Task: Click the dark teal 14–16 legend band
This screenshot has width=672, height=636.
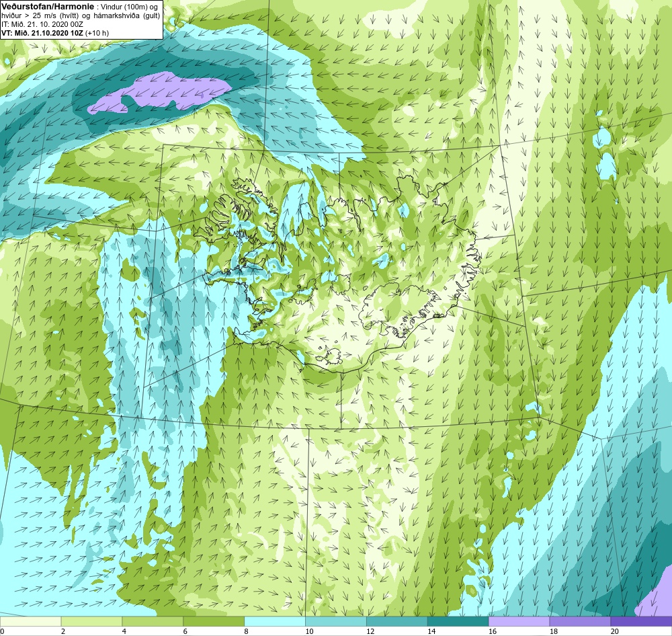Action: (x=458, y=621)
